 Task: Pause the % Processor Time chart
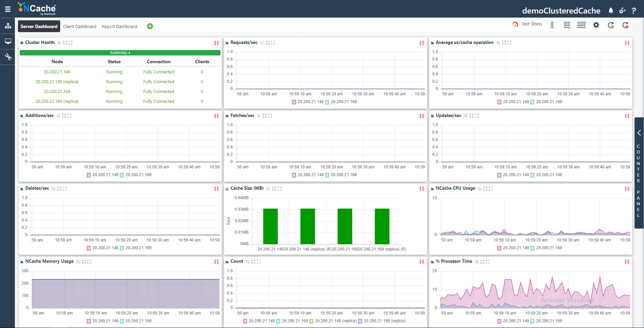[627, 262]
